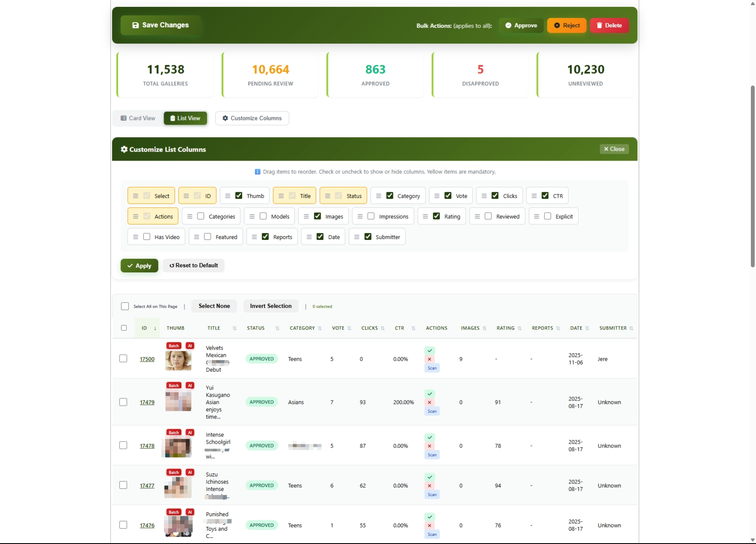Image resolution: width=756 pixels, height=544 pixels.
Task: Click the sort icon next to Title header
Action: coord(235,328)
